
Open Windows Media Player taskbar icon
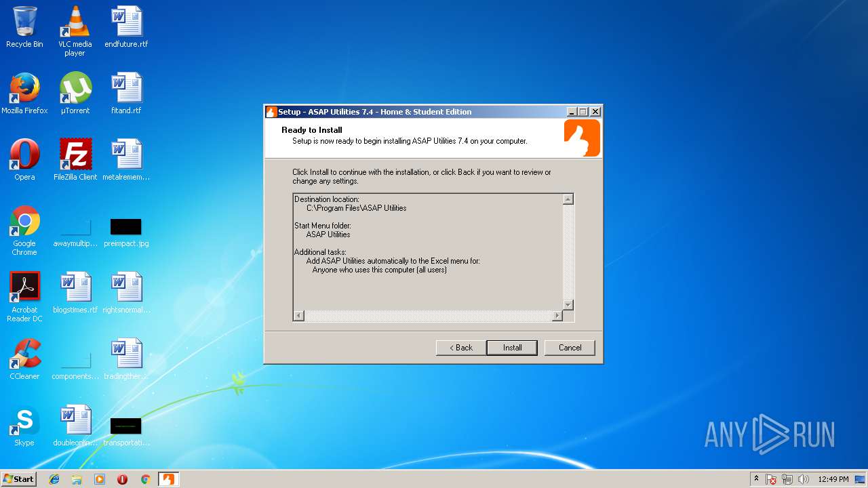click(x=100, y=479)
